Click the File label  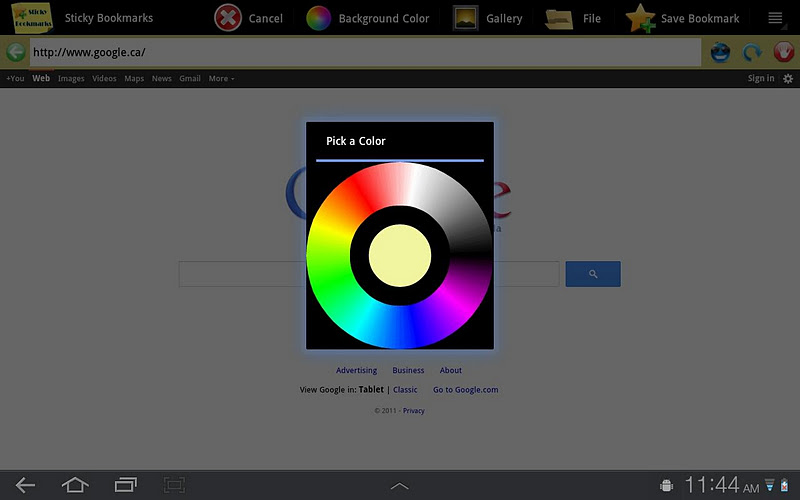pos(592,18)
